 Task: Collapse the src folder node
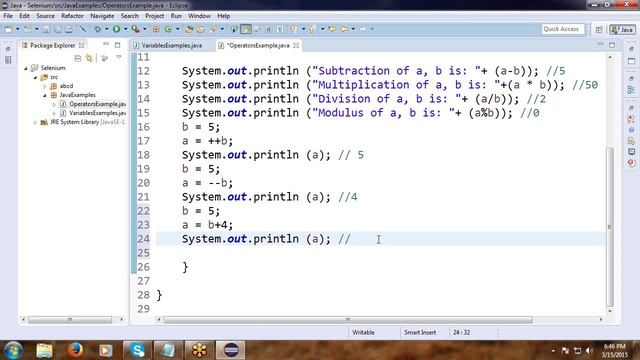(35, 77)
